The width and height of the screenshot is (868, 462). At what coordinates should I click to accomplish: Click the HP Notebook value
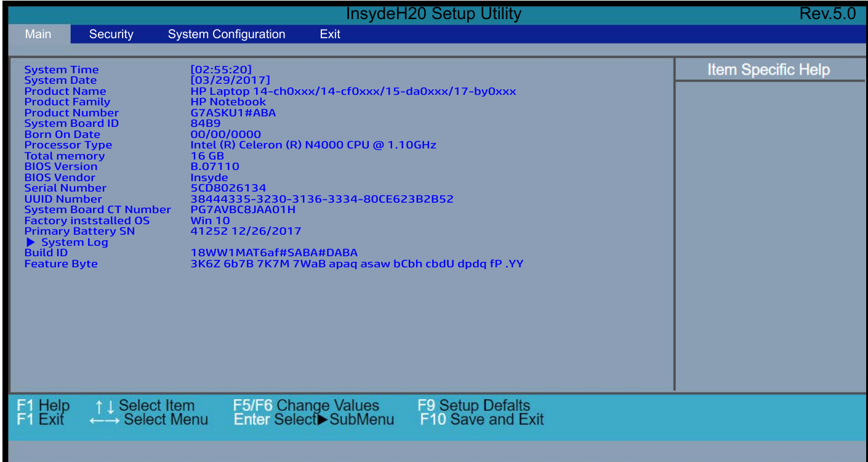(228, 102)
